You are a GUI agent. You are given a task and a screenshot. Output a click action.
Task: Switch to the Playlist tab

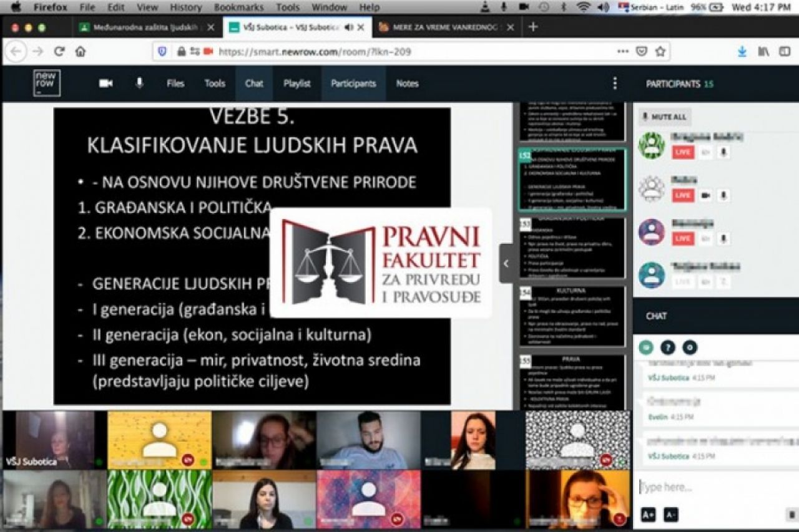pos(297,84)
